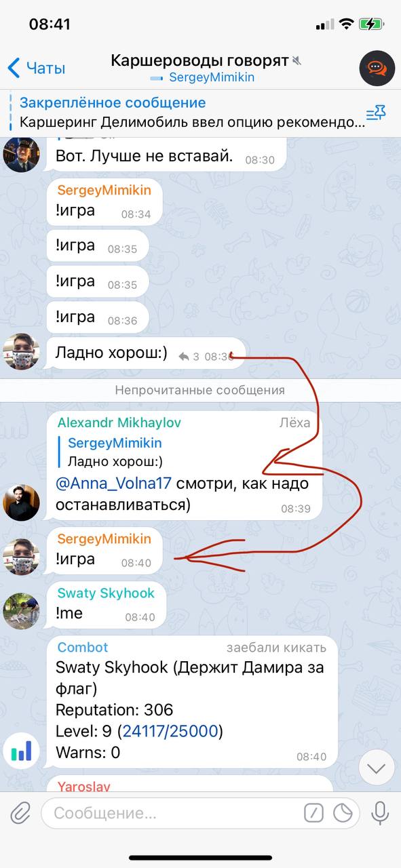Open the group chat avatar icon
The image size is (401, 868).
(377, 68)
